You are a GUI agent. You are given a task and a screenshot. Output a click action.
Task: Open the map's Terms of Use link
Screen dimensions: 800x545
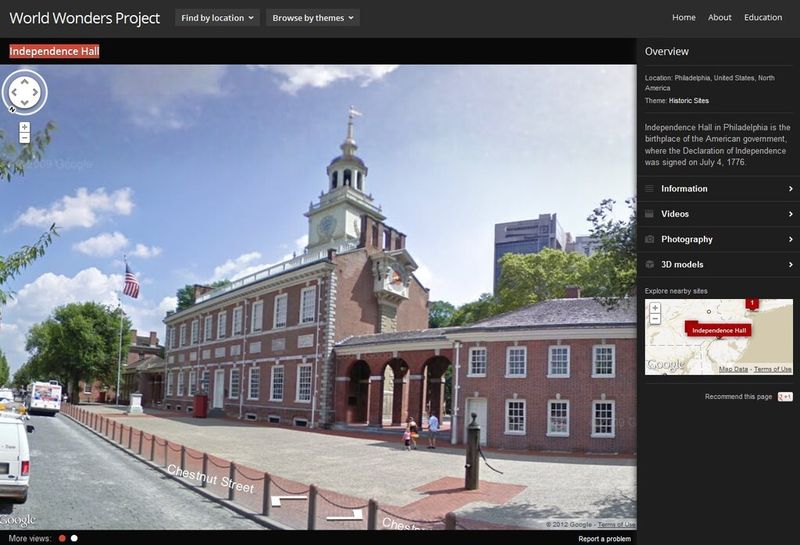coord(772,369)
